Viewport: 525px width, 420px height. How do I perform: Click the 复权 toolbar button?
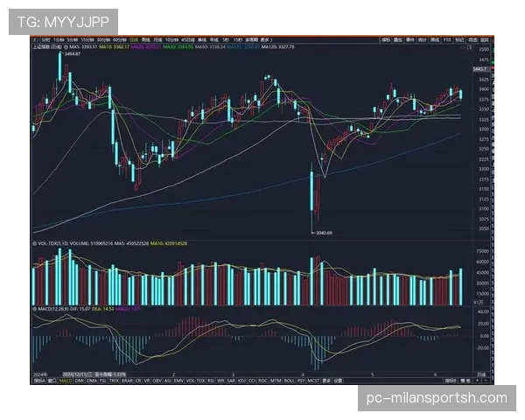386,40
